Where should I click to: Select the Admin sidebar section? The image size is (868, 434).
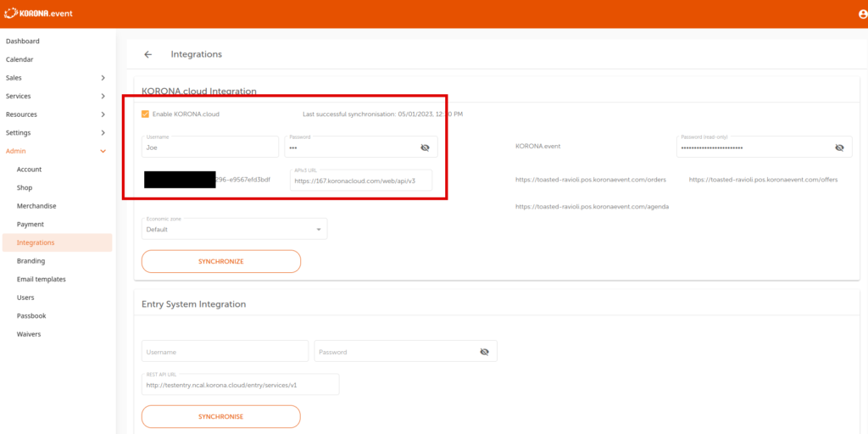(x=16, y=151)
